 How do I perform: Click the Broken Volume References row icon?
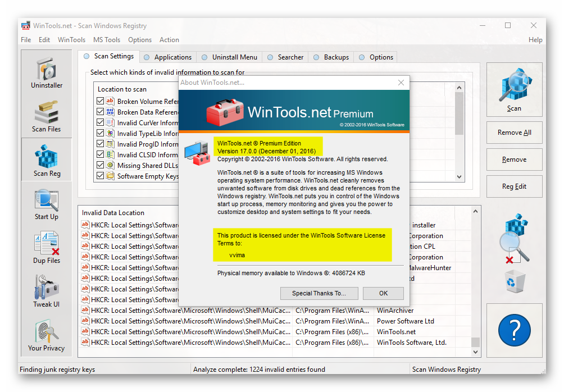click(110, 101)
